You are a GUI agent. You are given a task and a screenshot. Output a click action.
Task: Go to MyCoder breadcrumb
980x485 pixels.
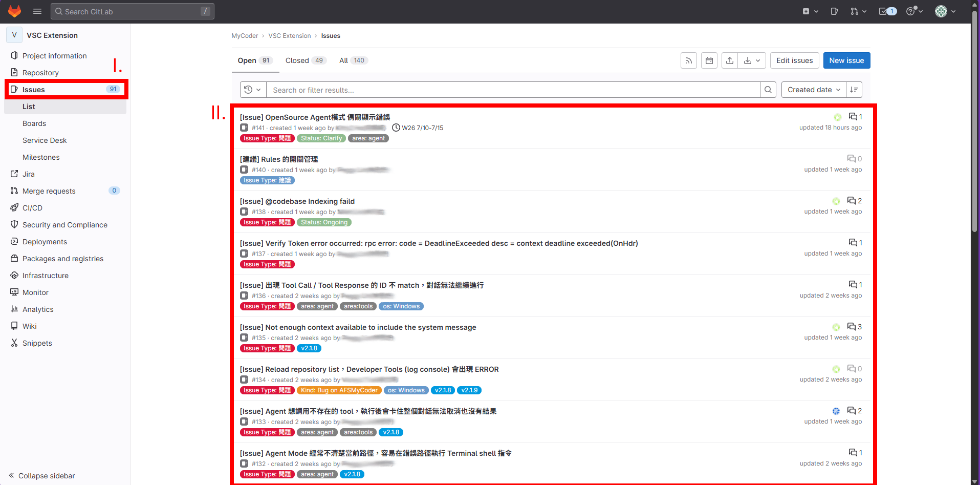(245, 36)
